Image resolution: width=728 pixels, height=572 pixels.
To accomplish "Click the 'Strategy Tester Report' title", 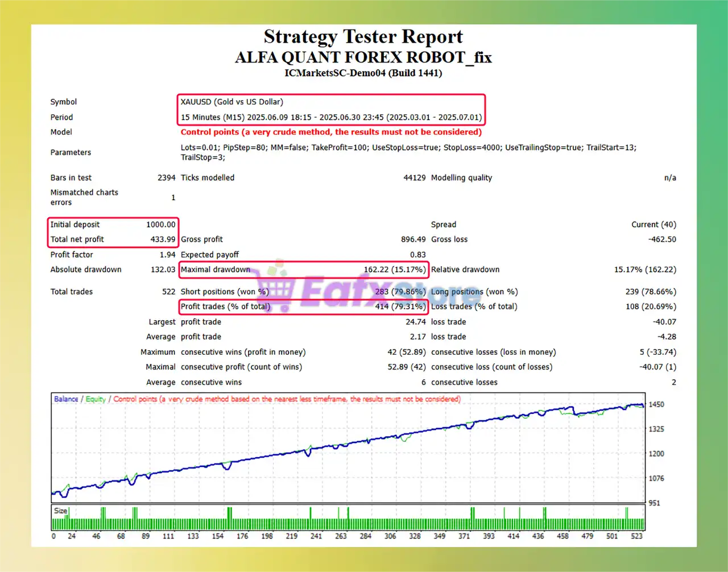I will [363, 37].
